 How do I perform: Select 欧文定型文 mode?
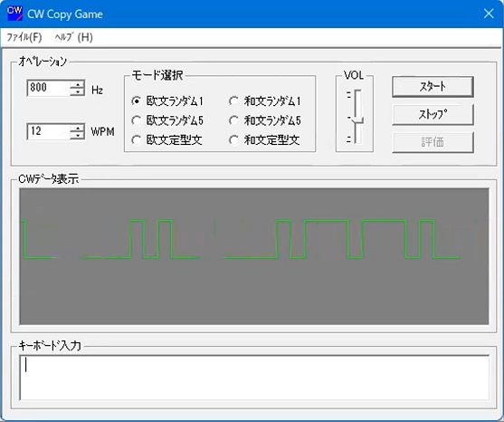tap(166, 140)
